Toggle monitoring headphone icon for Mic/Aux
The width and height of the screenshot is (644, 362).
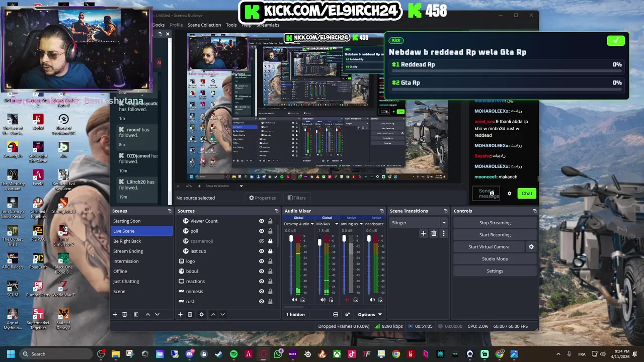tap(331, 300)
